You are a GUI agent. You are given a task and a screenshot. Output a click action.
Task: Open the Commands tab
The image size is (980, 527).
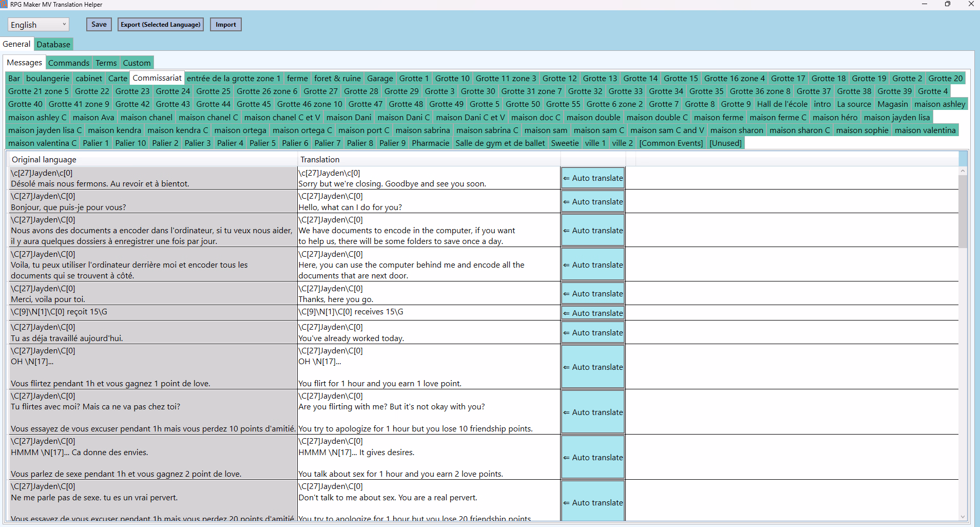point(69,63)
